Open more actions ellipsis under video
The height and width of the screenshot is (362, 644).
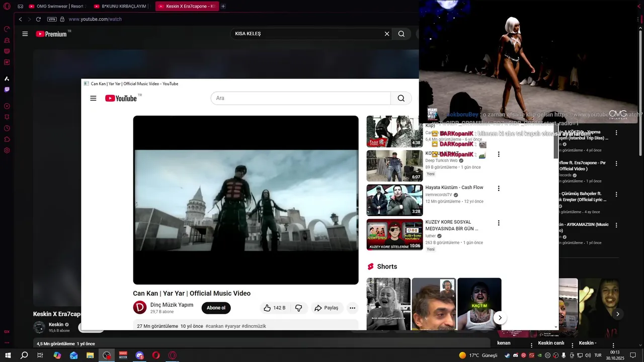[x=353, y=308]
